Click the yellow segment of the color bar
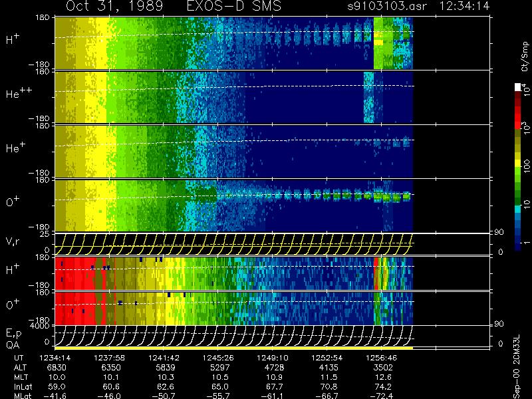The height and width of the screenshot is (399, 532). tap(518, 164)
